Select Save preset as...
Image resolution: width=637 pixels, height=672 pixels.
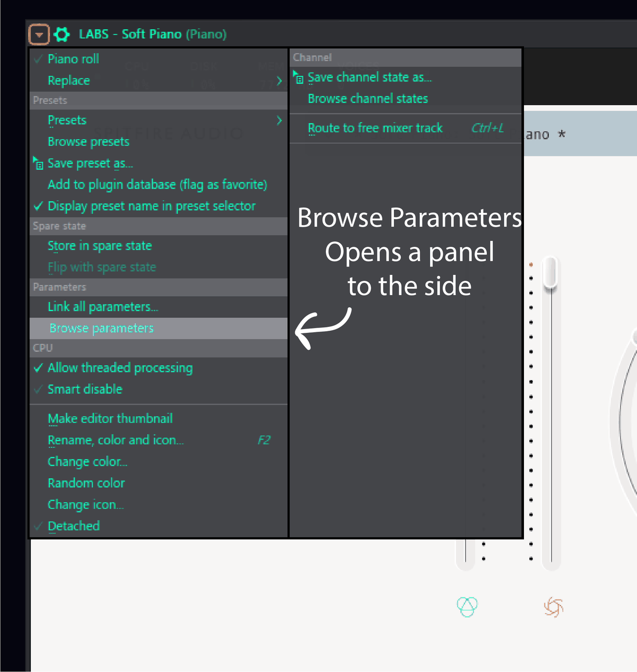click(x=158, y=163)
